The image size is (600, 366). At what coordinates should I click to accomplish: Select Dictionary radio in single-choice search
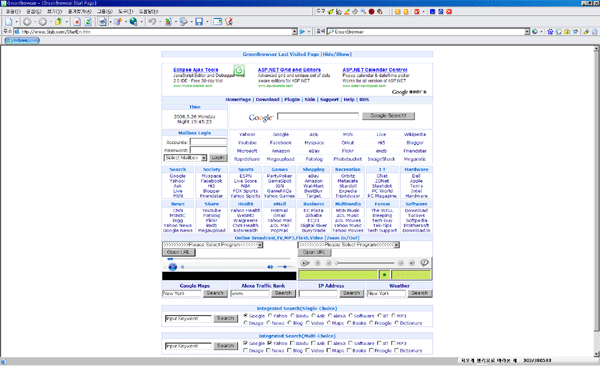[396, 323]
